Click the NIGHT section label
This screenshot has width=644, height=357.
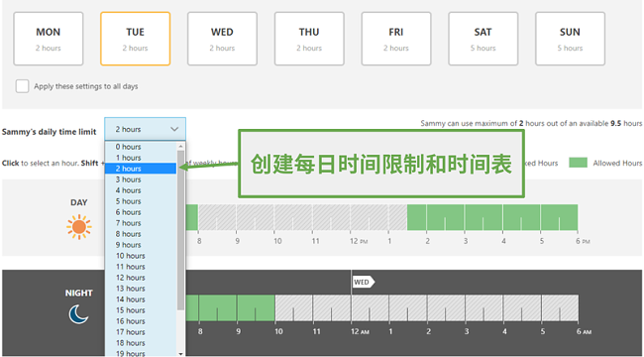tap(79, 294)
